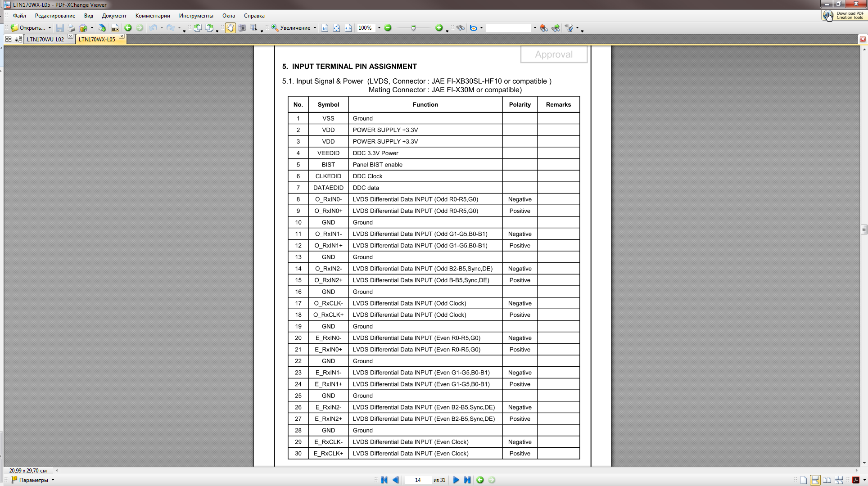Click the OCR pages toolbar icon
Viewport: 868px width, 486px height.
point(115,28)
